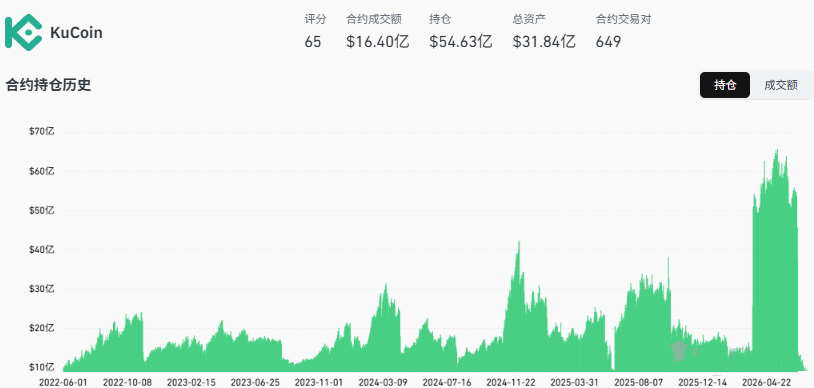
Task: Select the 评分 score value 65
Action: click(x=313, y=42)
